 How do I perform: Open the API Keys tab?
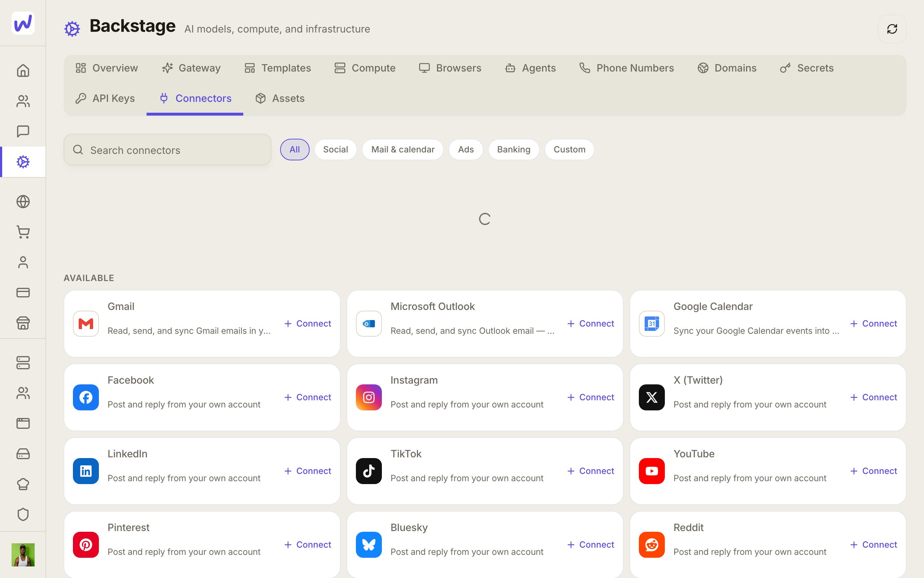(105, 98)
